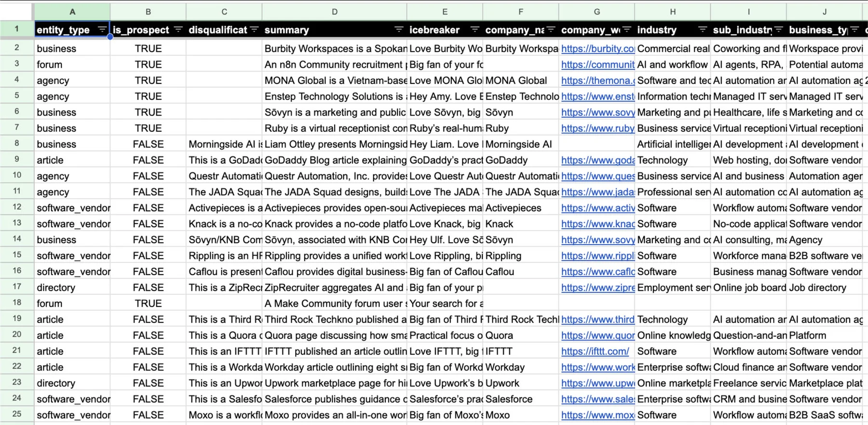This screenshot has width=868, height=425.
Task: Select row 2 header
Action: pyautogui.click(x=17, y=48)
